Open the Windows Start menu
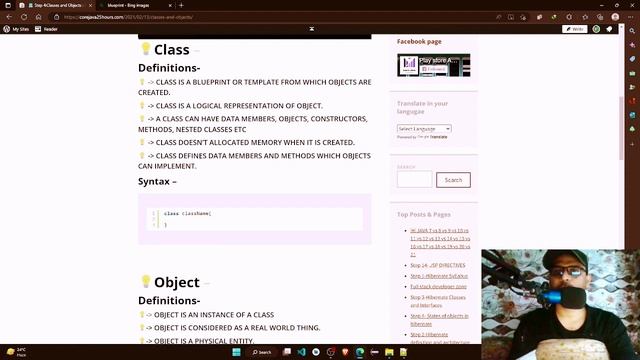The height and width of the screenshot is (360, 640). pyautogui.click(x=236, y=352)
